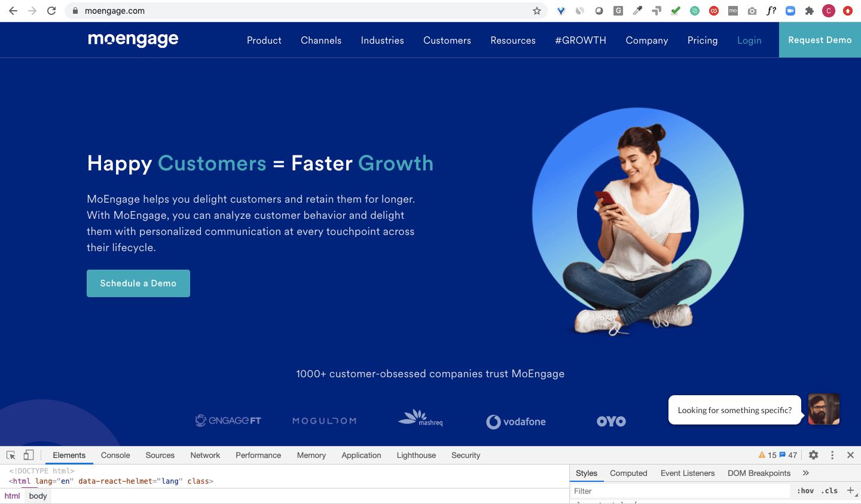Open DevTools three-dot customize menu
Screen dimensions: 861x504
[x=832, y=455]
